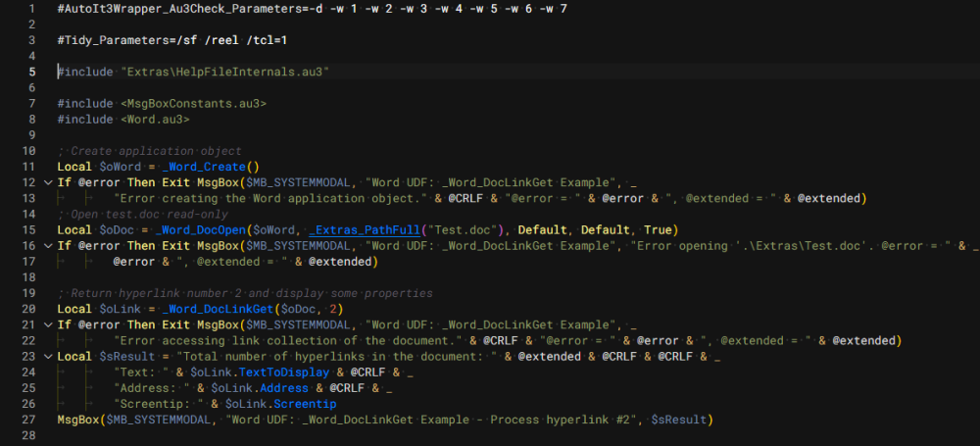Viewport: 980px width, 446px height.
Task: Click the $oWord variable declared on line 11
Action: click(x=120, y=167)
